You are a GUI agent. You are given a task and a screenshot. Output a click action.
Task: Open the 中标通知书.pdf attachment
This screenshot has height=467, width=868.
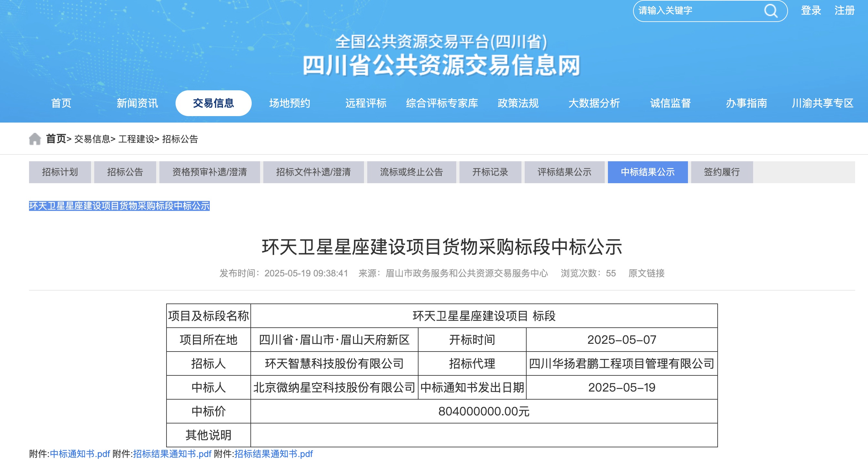coord(80,454)
